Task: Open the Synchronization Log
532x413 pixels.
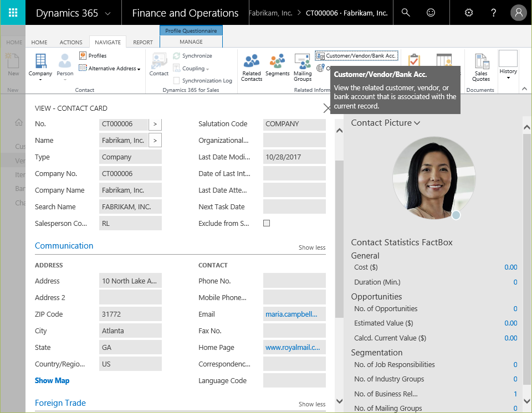Action: click(x=203, y=81)
